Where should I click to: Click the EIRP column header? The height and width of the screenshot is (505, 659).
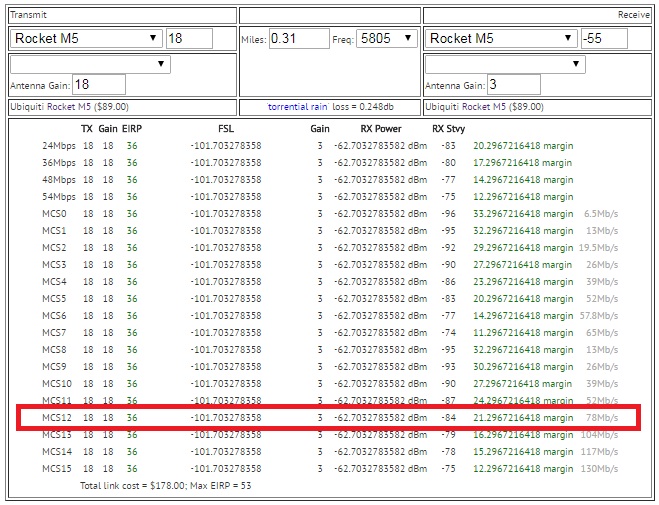[x=132, y=129]
